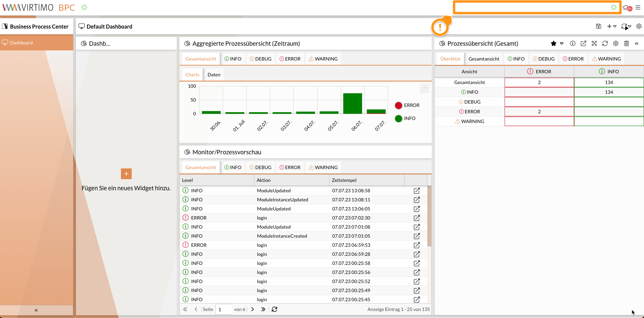The width and height of the screenshot is (644, 318).
Task: Open detail view of first ModuleUpdated entry
Action: pyautogui.click(x=417, y=191)
